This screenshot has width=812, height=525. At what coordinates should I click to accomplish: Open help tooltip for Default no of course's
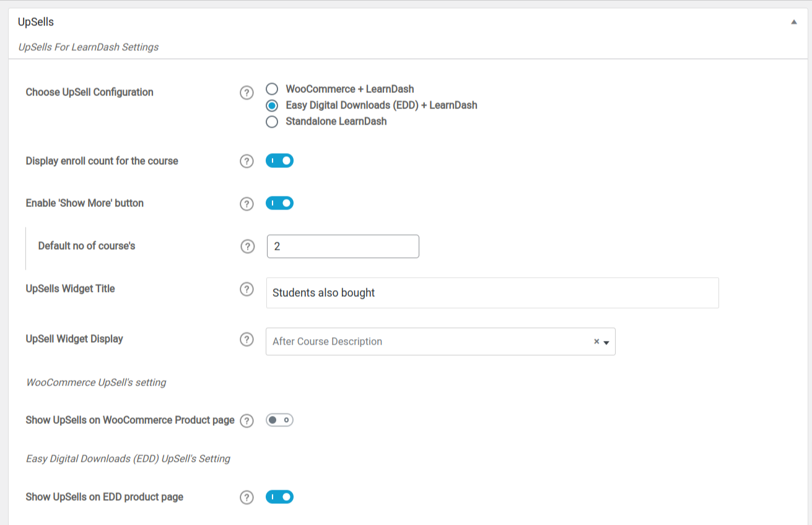pyautogui.click(x=247, y=247)
